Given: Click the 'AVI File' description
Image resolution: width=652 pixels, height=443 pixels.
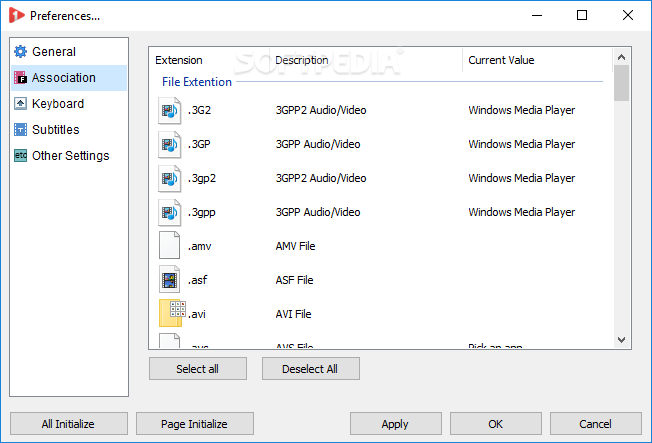Looking at the screenshot, I should click(x=294, y=314).
